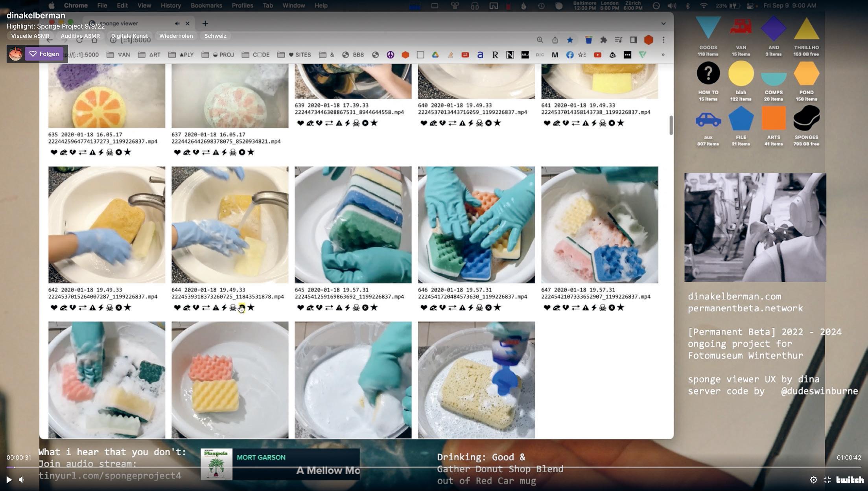The image size is (868, 491).
Task: Open the dinakelberman channel link
Action: (36, 15)
